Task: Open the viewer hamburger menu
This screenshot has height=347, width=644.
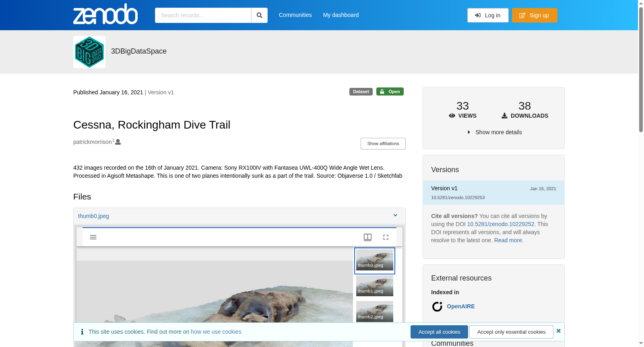Action: tap(93, 237)
